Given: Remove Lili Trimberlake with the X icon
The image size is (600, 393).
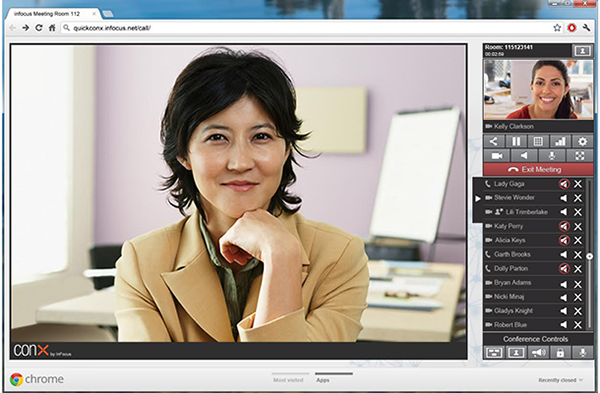Looking at the screenshot, I should (578, 212).
